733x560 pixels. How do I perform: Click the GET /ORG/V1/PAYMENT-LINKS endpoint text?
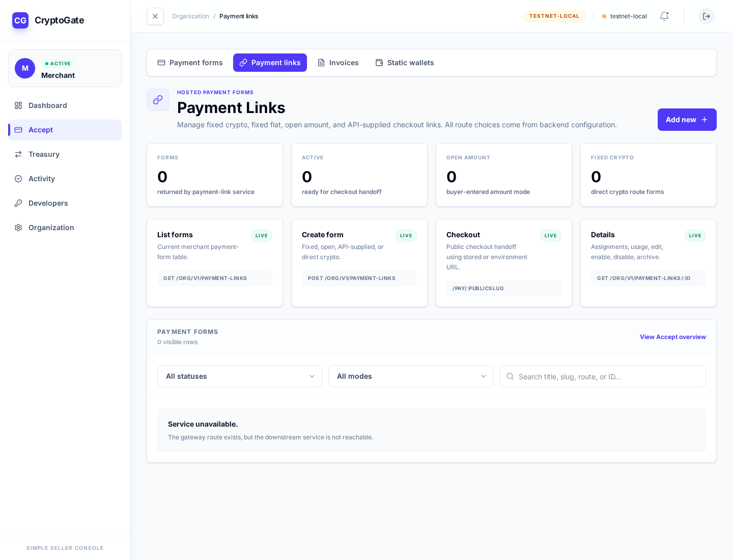(x=205, y=278)
